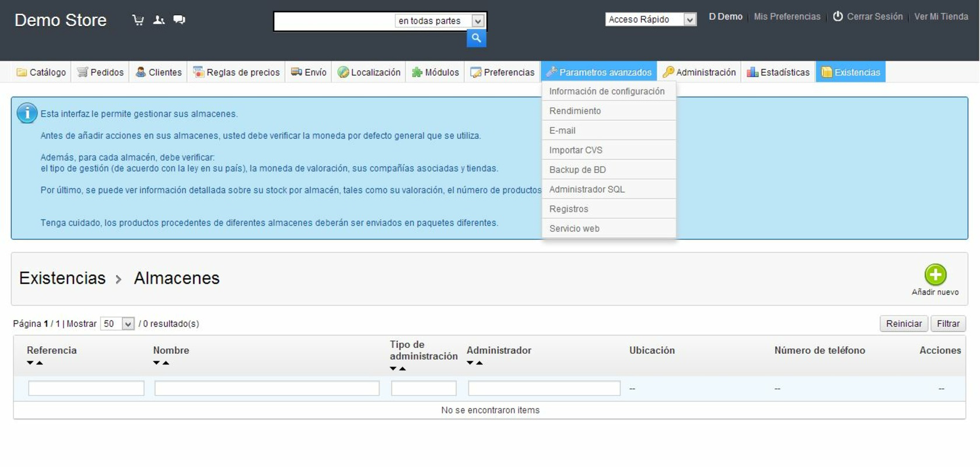
Task: Select Información de configuración menu item
Action: (x=608, y=91)
